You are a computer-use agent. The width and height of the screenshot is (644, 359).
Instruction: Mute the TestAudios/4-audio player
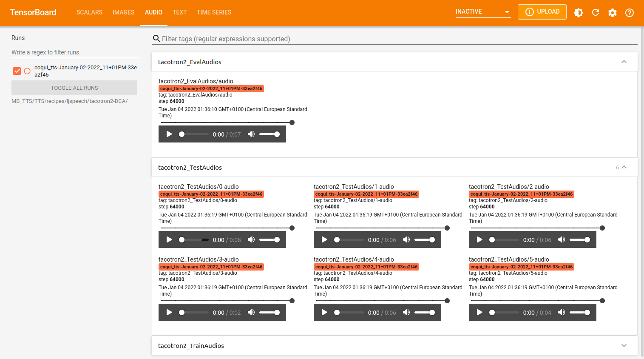pos(406,312)
